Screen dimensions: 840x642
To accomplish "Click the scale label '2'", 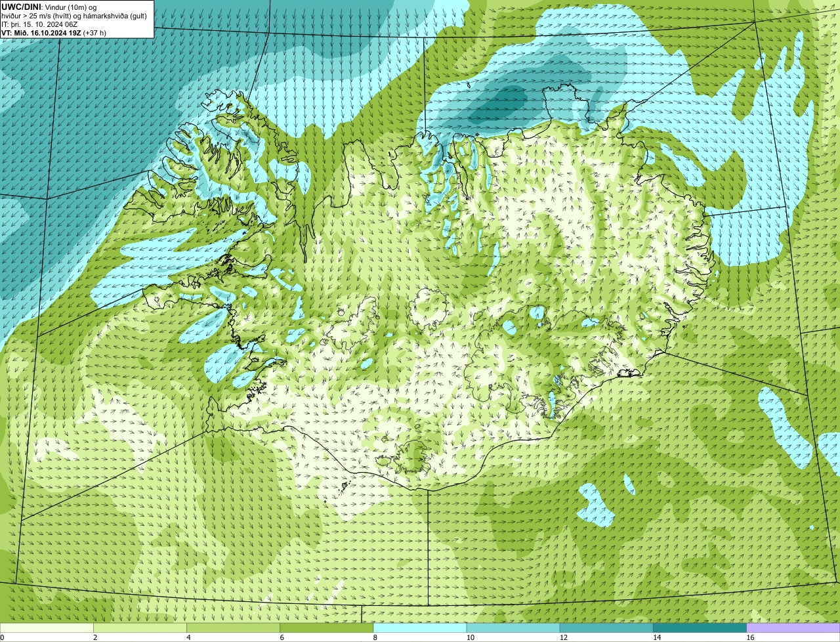I will [x=95, y=637].
